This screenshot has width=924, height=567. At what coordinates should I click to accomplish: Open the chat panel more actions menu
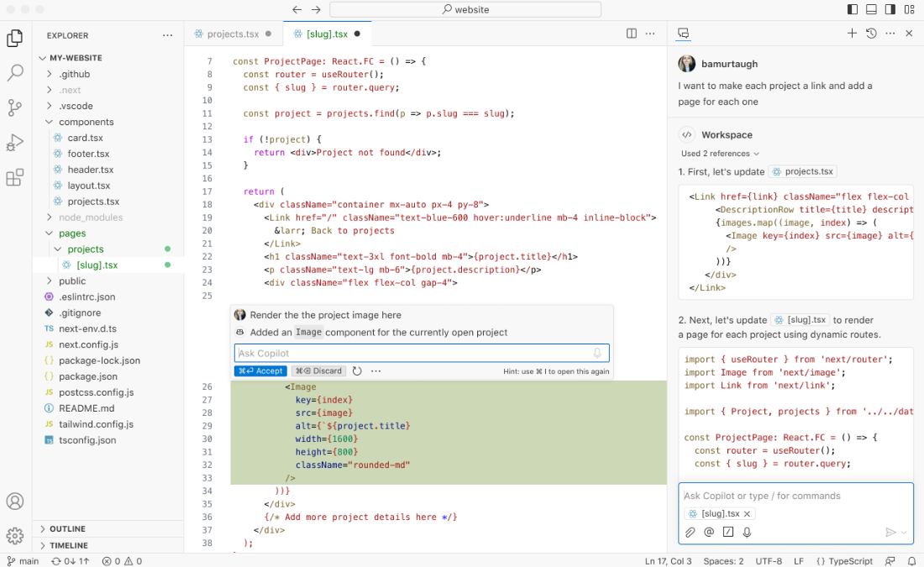click(x=890, y=34)
